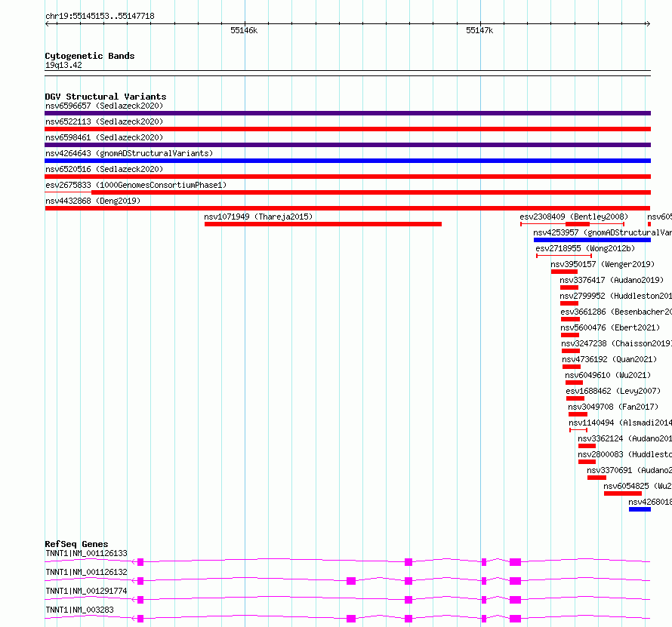Select the nsv3049708 (Fan2017) label
The height and width of the screenshot is (627, 672).
[613, 407]
